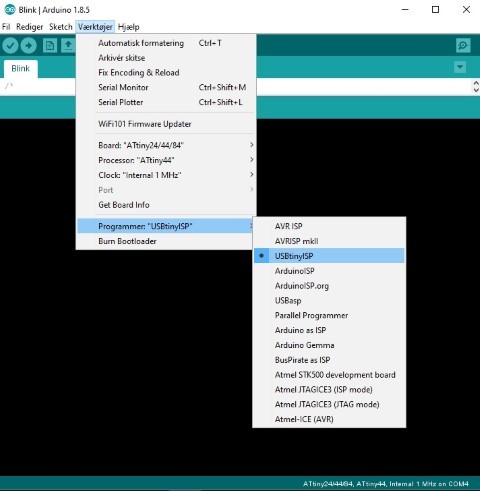Click Burn Bootloader
The image size is (480, 491).
tap(165, 241)
